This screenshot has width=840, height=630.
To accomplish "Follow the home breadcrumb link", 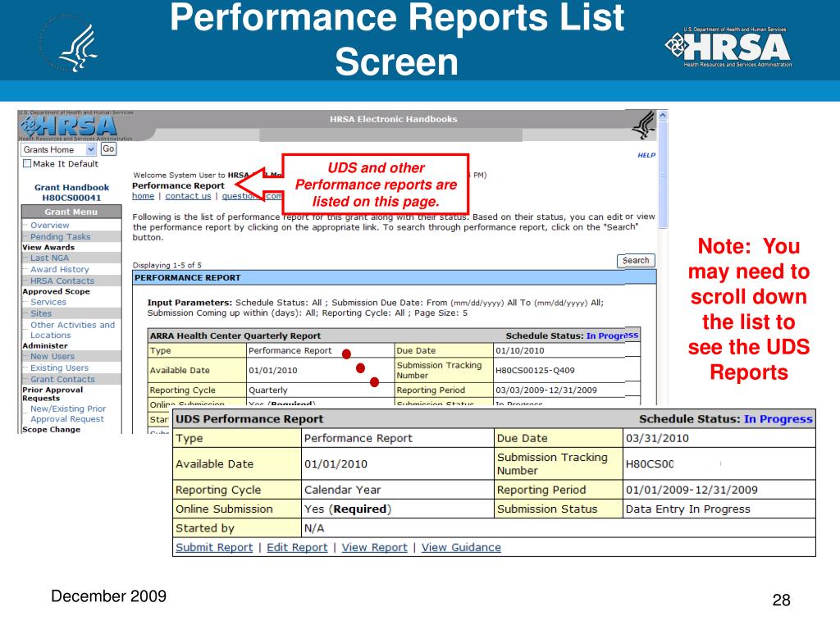I will click(143, 196).
